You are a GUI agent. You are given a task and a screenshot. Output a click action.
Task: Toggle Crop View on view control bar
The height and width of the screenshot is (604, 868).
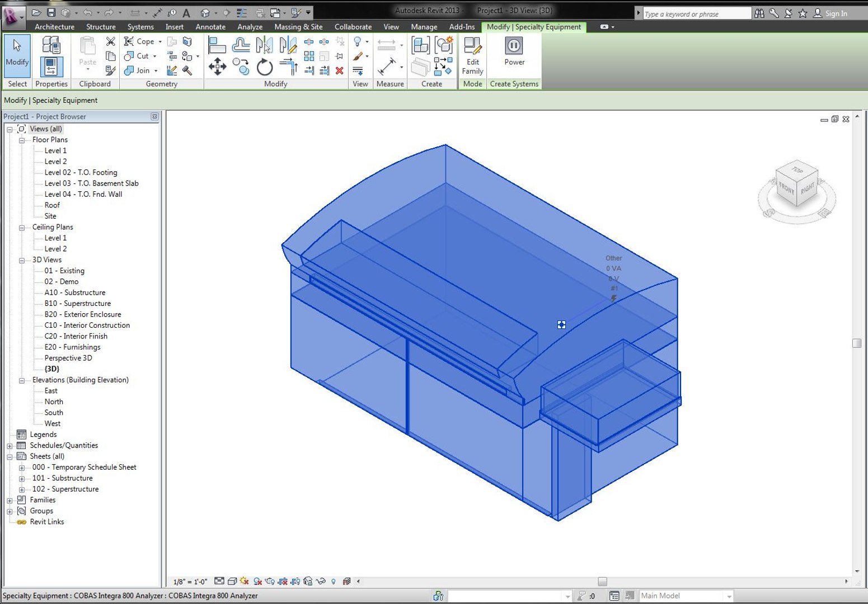[x=283, y=582]
